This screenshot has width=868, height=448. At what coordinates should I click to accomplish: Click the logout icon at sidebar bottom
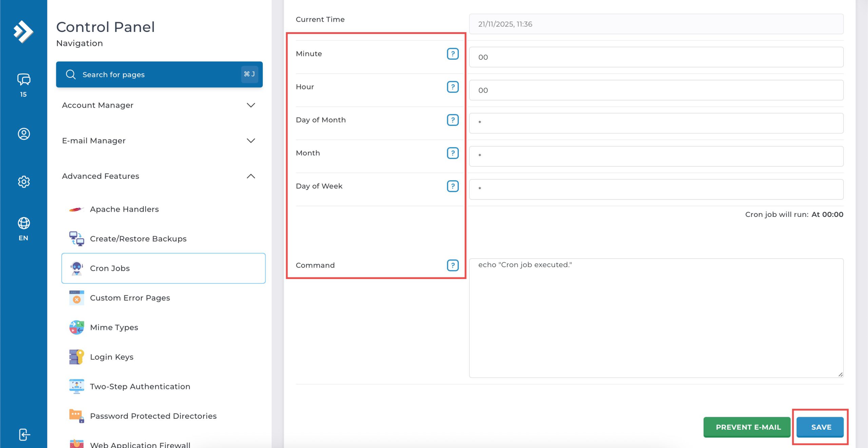coord(24,434)
